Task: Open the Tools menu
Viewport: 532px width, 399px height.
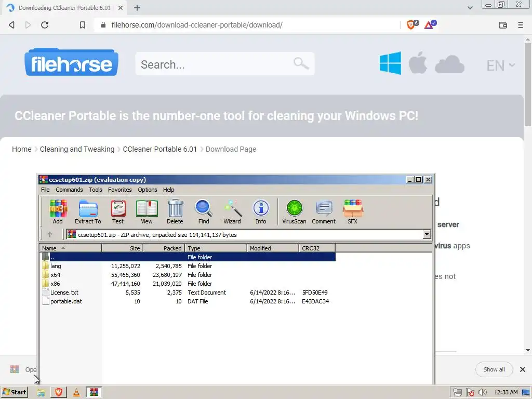Action: click(96, 190)
